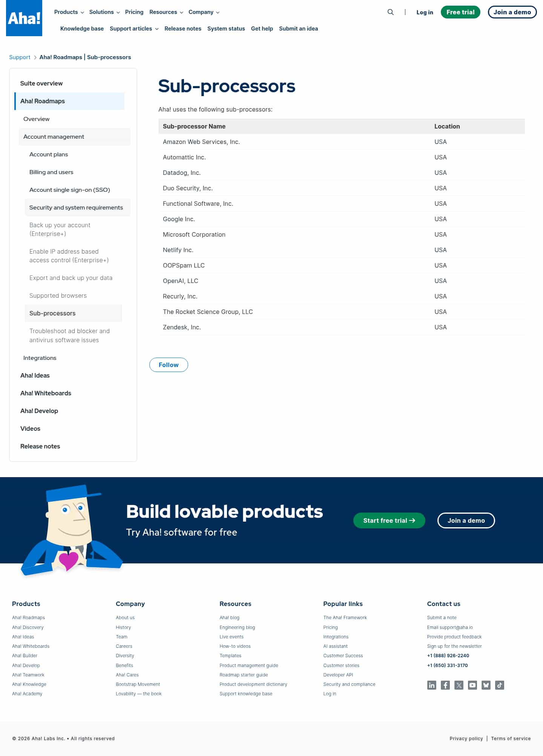Select Aha! Roadmaps in sidebar

coord(69,101)
